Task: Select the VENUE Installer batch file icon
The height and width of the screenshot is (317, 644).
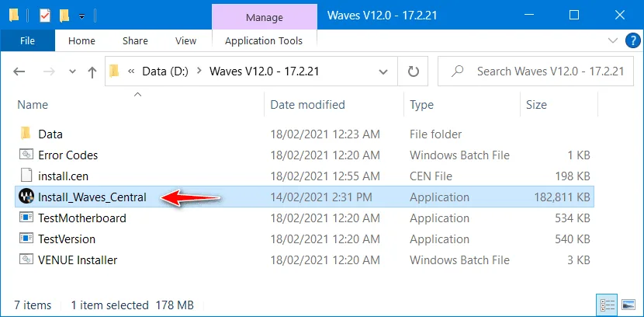Action: coord(26,260)
